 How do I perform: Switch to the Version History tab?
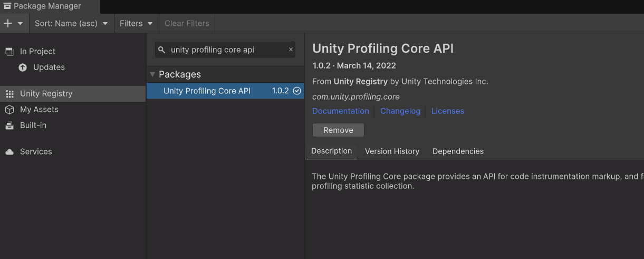click(x=392, y=151)
